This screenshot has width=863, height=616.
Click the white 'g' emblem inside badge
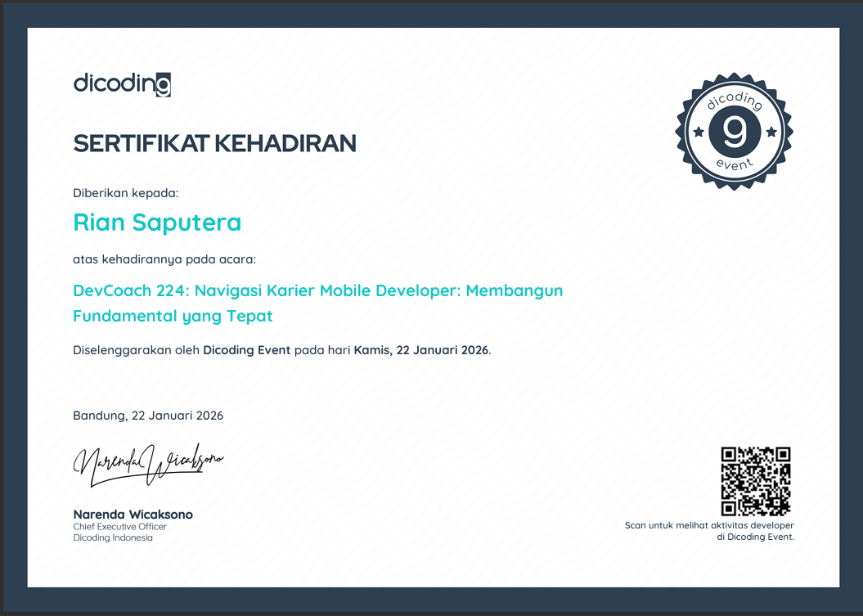(x=734, y=131)
